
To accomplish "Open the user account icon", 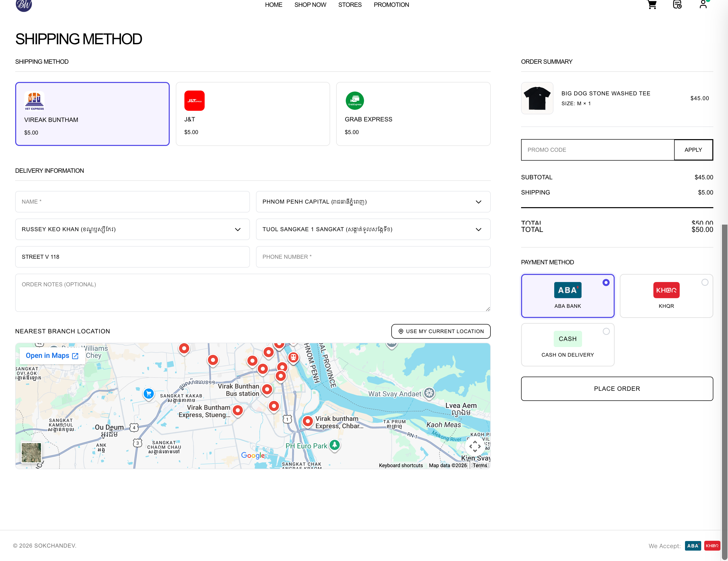I will point(703,4).
